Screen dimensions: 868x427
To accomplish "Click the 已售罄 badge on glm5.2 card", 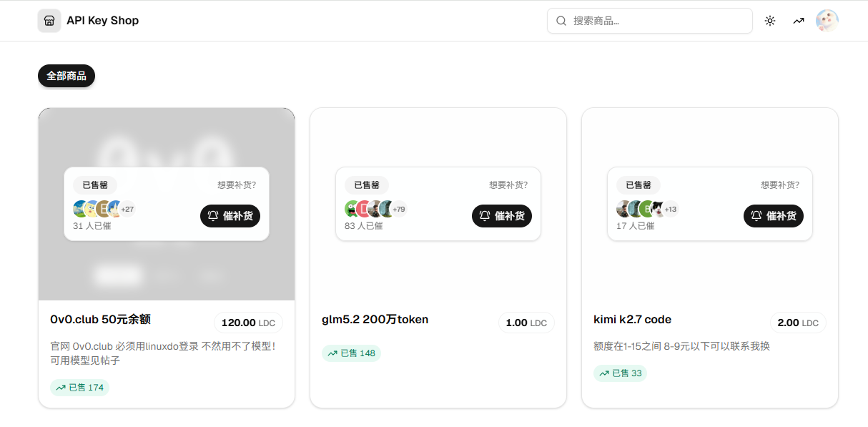I will [x=367, y=185].
